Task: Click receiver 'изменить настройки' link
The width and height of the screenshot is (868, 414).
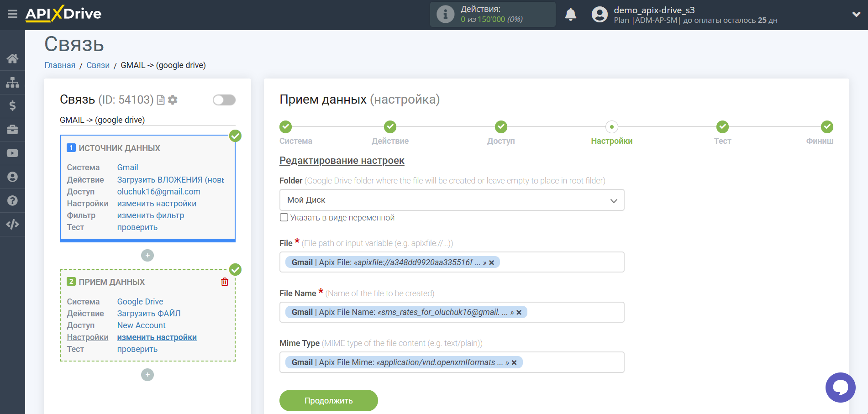Action: click(157, 337)
